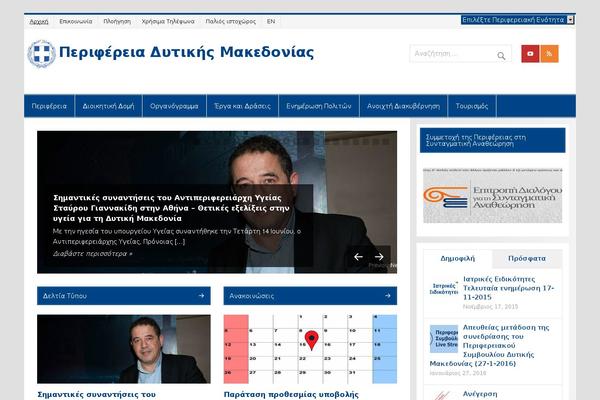The width and height of the screenshot is (600, 400).
Task: Click calendar image with red pin
Action: click(310, 349)
